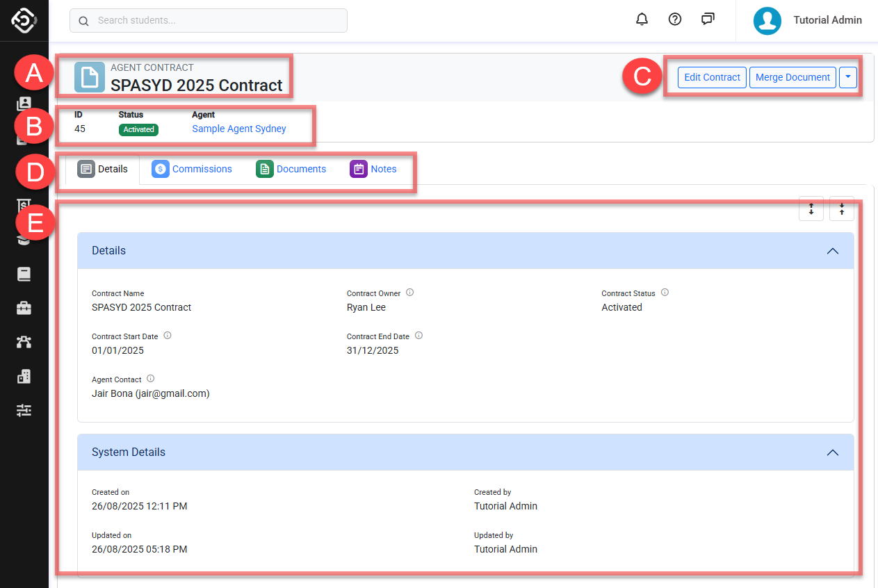Collapse the System Details section chevron
The width and height of the screenshot is (878, 588).
pos(832,452)
